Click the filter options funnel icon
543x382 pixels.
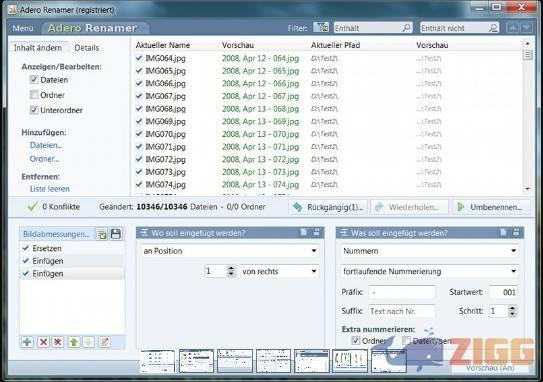click(x=321, y=27)
